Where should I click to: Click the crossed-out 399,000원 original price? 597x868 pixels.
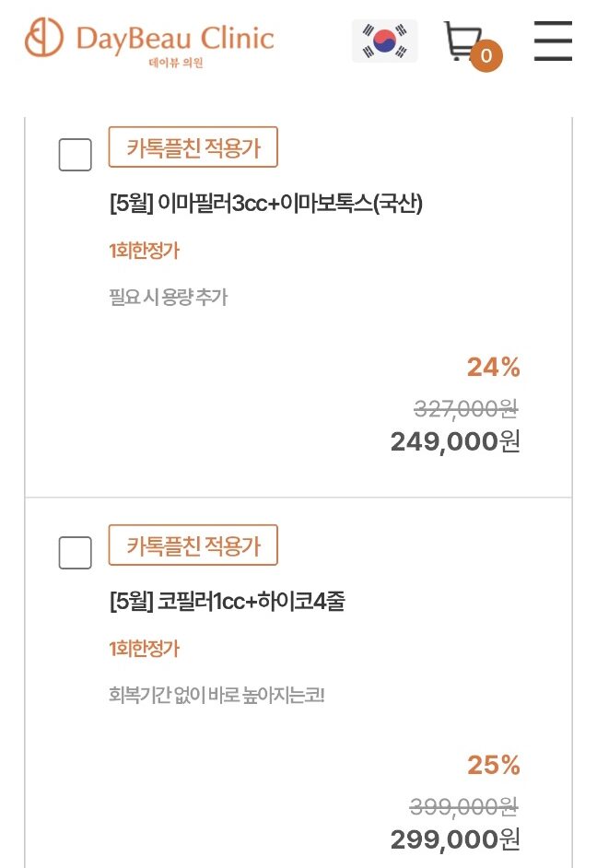464,807
